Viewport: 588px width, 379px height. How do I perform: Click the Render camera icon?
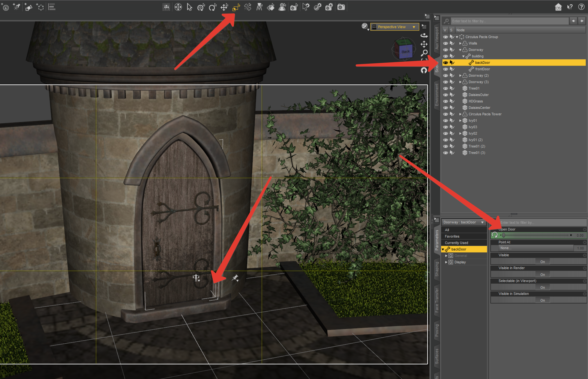(341, 7)
